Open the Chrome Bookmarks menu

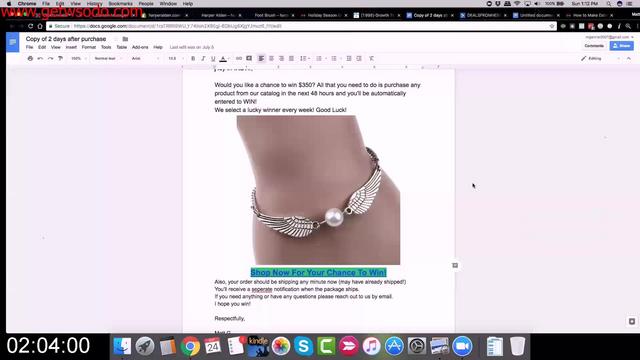tap(120, 4)
